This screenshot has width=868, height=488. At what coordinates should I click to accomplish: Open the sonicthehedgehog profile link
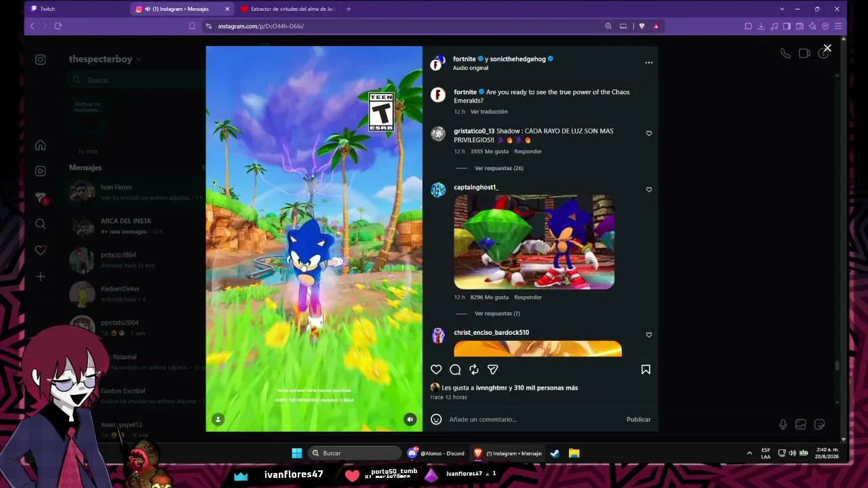click(x=518, y=59)
